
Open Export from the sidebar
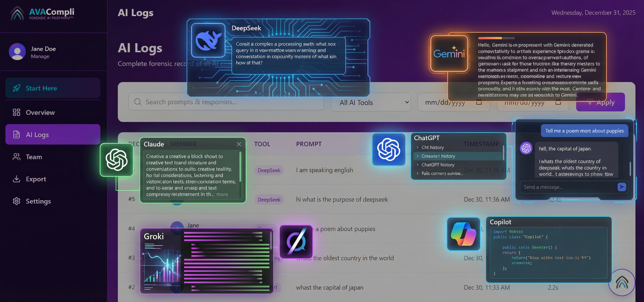pos(36,179)
